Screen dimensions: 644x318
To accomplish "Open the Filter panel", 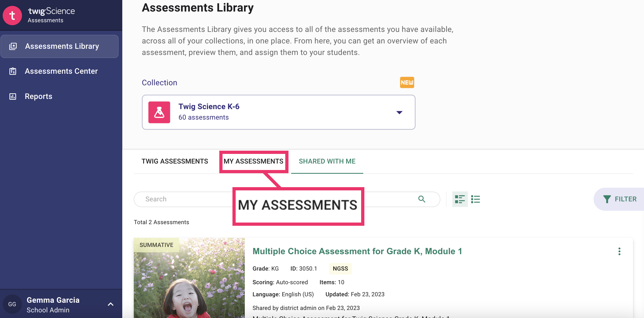I will [619, 199].
